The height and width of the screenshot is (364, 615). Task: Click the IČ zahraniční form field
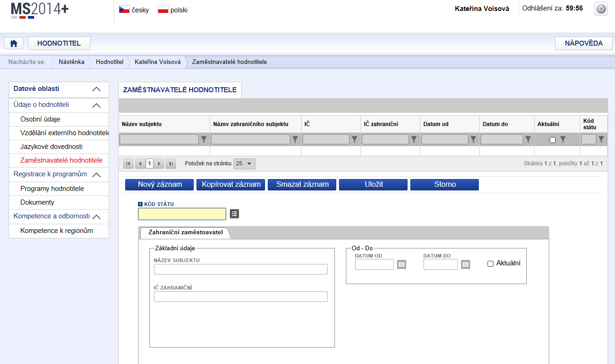coord(241,296)
